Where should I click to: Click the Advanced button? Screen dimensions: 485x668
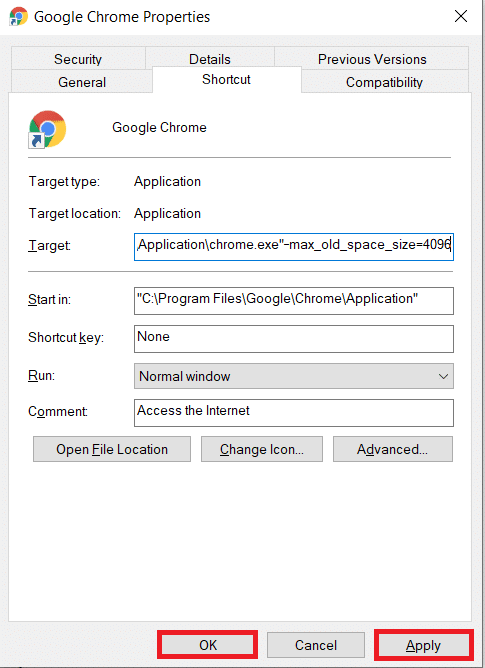tap(393, 449)
